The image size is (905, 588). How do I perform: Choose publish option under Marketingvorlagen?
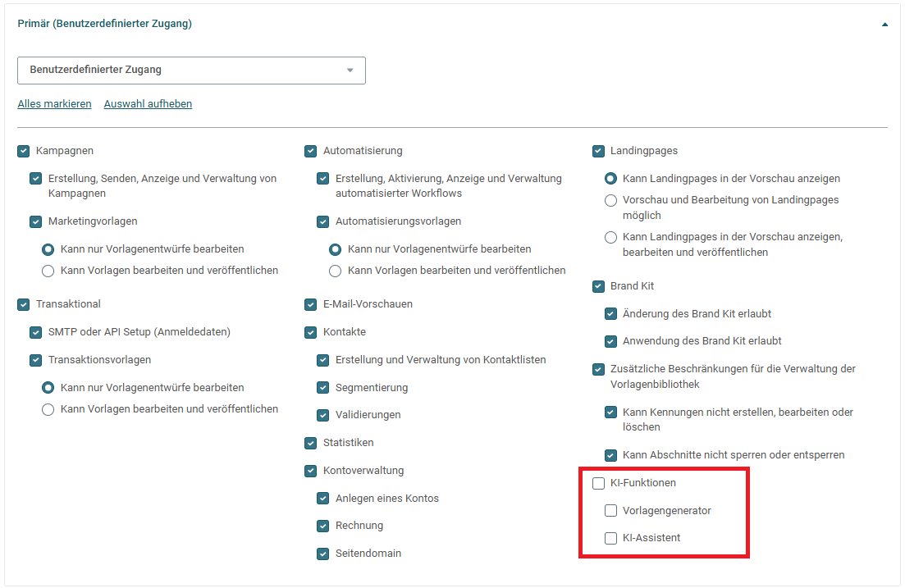point(48,271)
